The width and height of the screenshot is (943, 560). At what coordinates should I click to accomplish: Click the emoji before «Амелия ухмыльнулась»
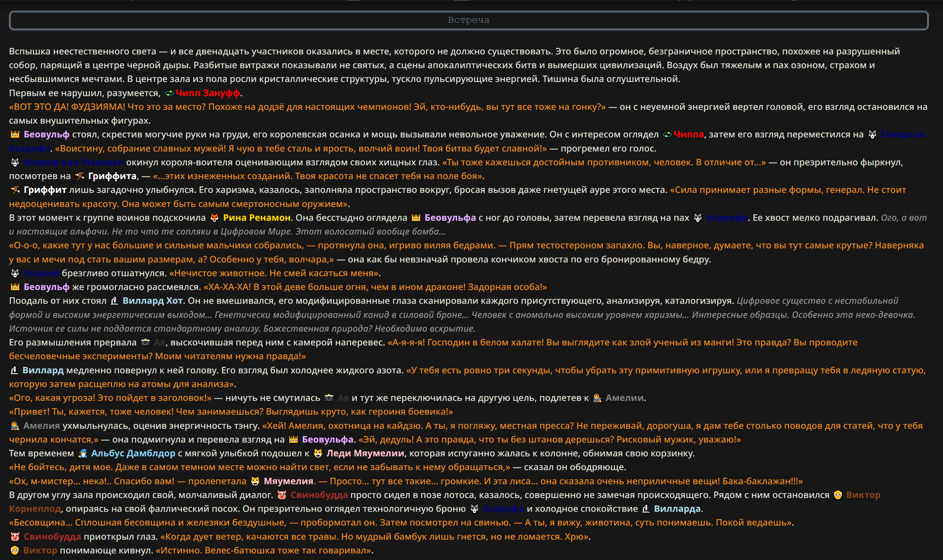click(x=15, y=426)
